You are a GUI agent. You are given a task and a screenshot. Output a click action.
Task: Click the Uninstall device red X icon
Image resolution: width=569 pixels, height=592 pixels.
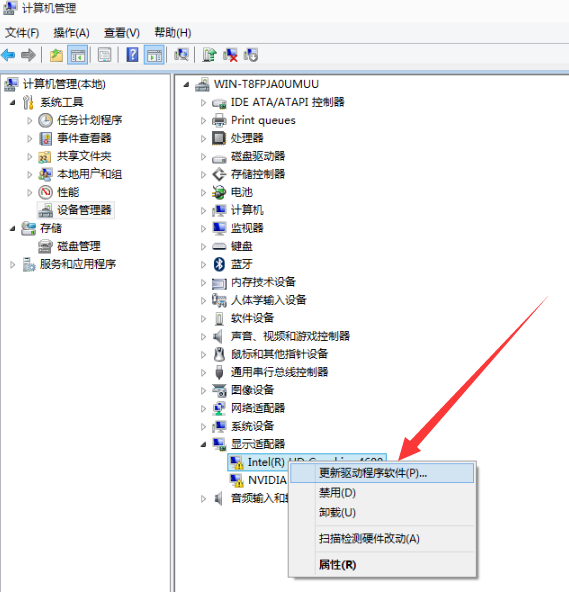[x=230, y=55]
